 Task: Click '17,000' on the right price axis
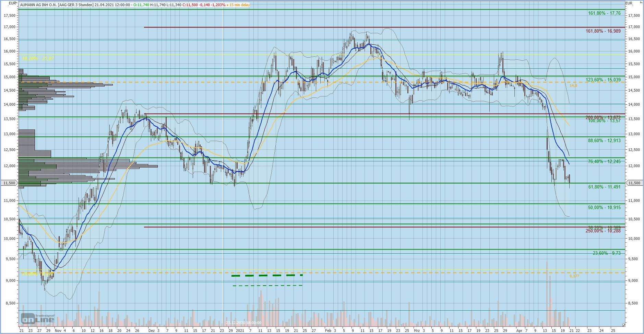tap(634, 27)
